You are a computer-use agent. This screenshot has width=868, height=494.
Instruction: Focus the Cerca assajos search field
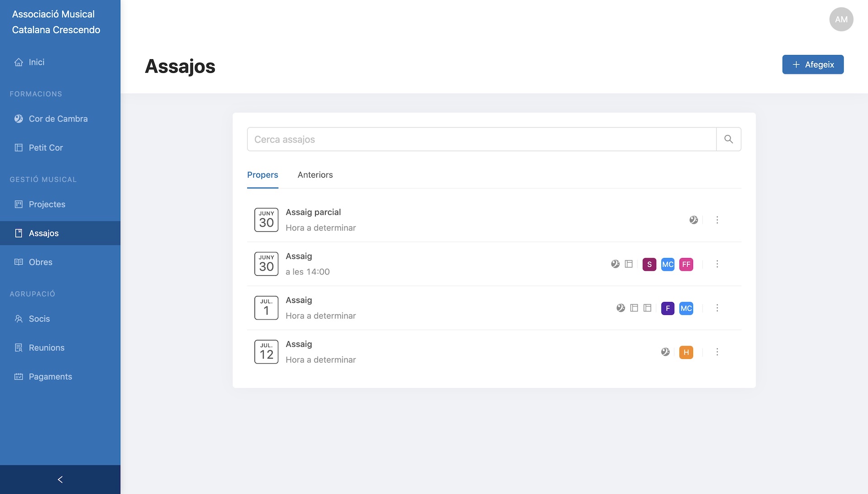tap(481, 139)
